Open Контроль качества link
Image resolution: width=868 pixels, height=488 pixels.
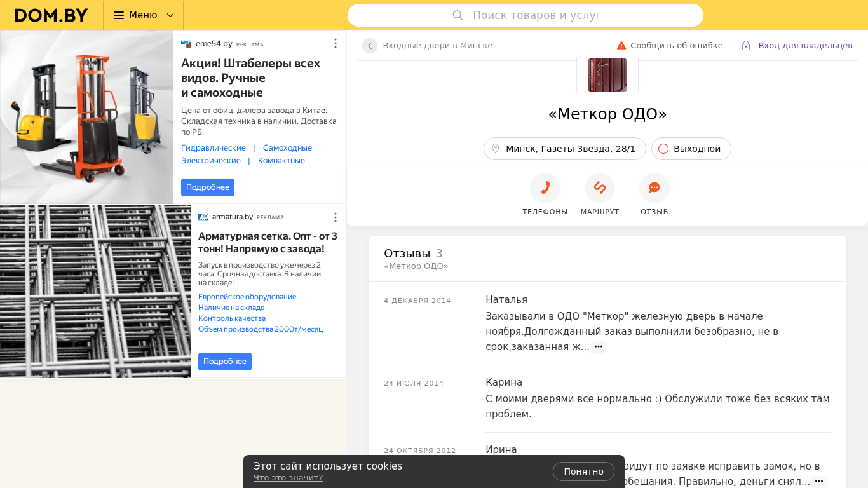[232, 318]
